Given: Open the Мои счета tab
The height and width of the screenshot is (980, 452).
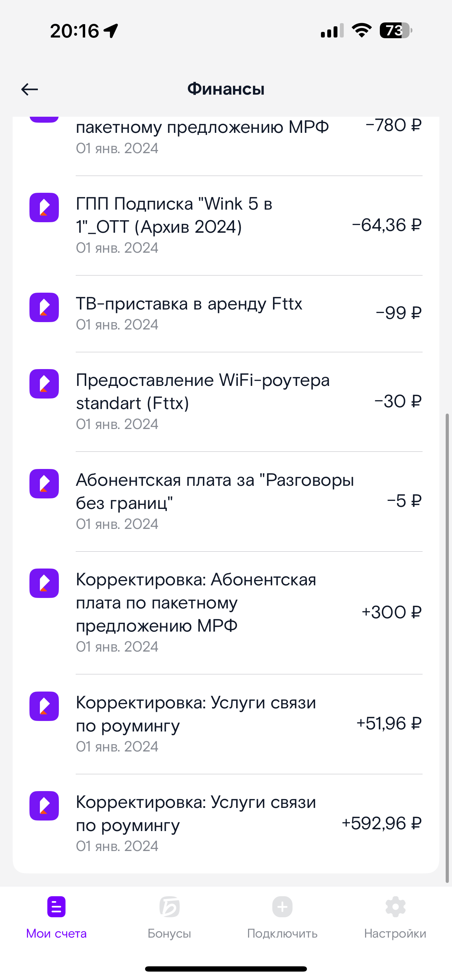Looking at the screenshot, I should [56, 917].
